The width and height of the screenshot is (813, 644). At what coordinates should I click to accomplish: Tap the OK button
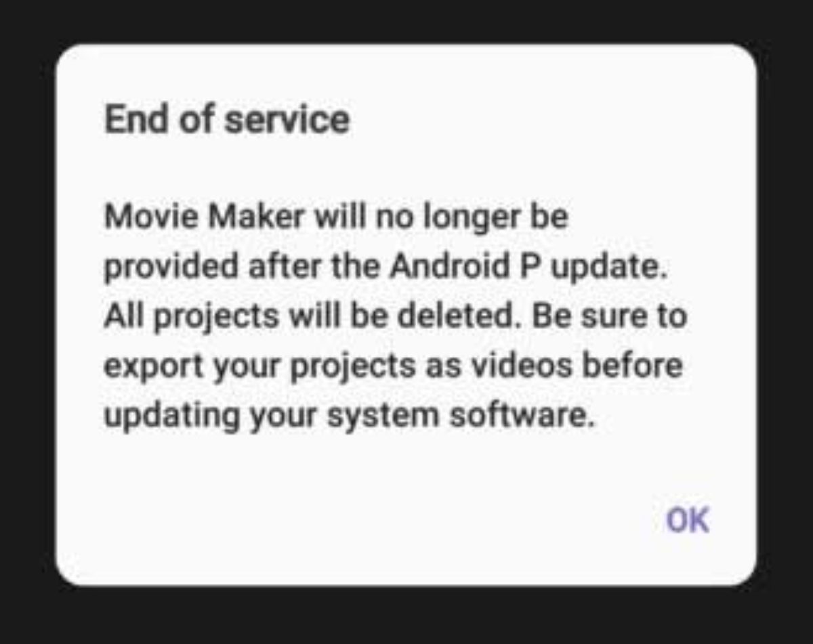(688, 520)
